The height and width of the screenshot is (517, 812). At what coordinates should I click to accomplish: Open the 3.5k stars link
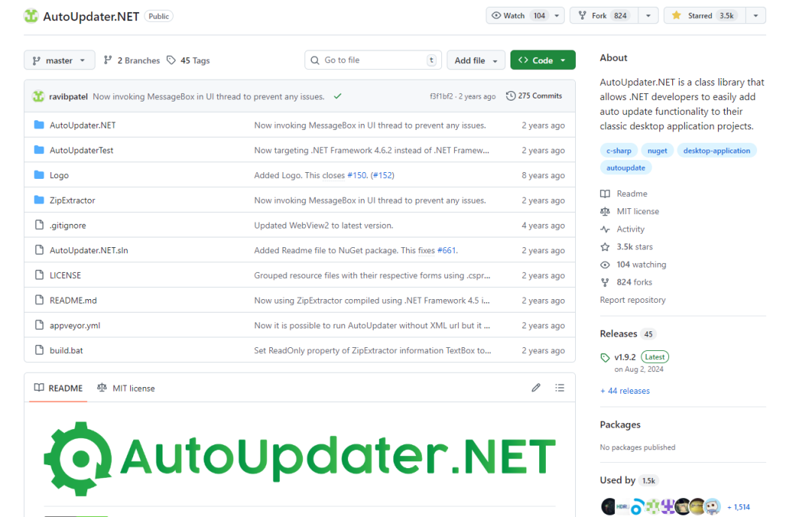pos(626,247)
